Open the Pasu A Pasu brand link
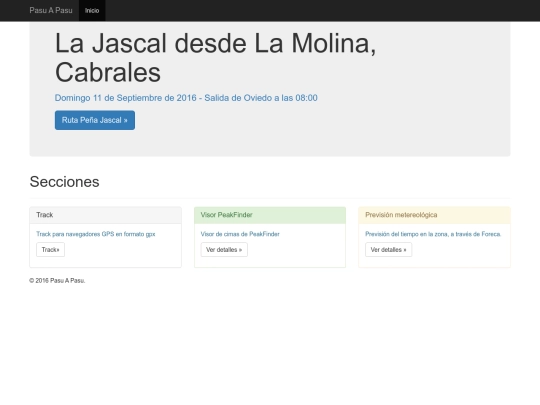Screen dimensions: 540x405 click(x=51, y=10)
